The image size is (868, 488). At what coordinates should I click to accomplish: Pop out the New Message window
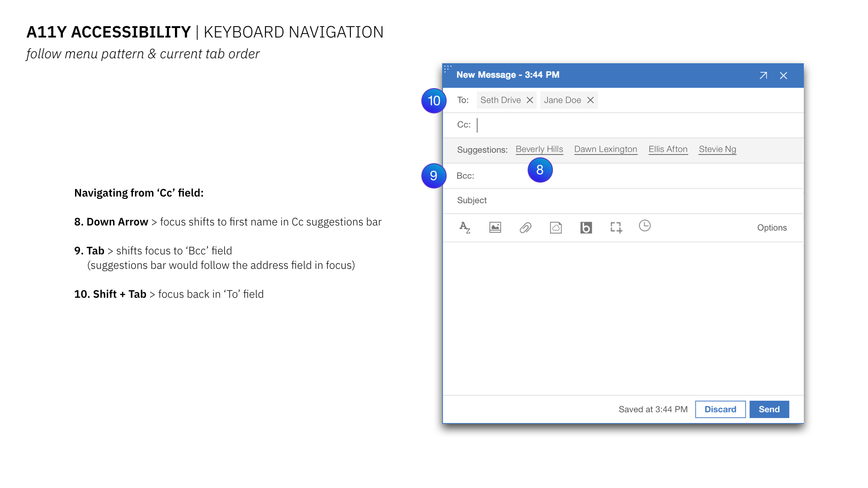(763, 75)
